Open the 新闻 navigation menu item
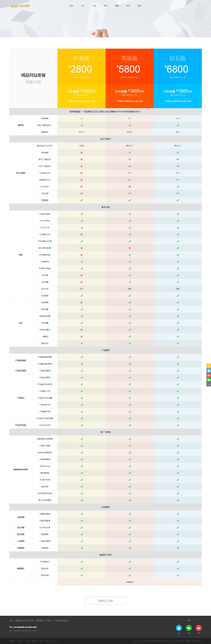211x644 pixels. (x=128, y=6)
